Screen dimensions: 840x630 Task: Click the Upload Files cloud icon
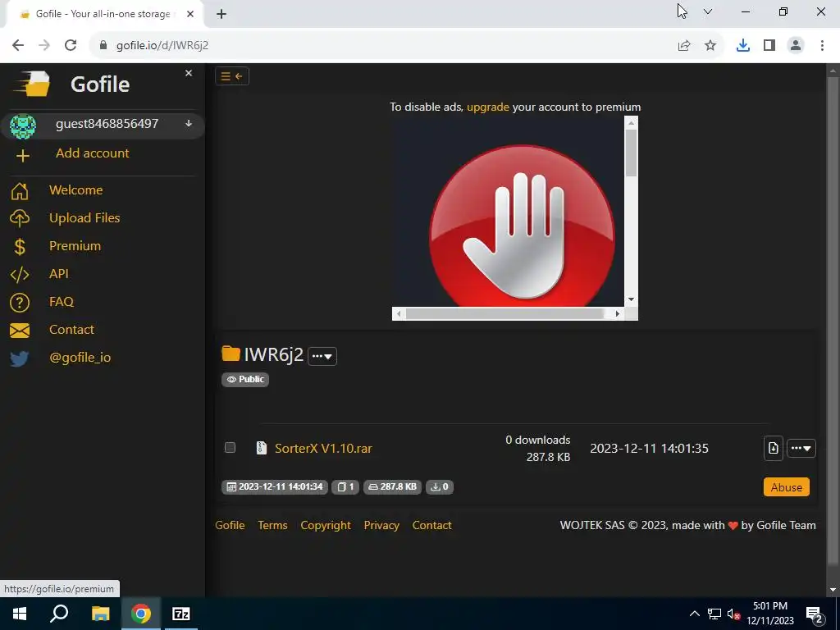20,218
